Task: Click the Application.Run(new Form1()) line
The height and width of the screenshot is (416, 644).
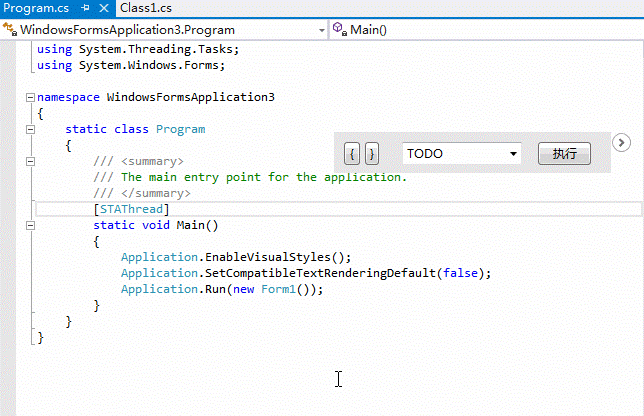Action: 222,290
